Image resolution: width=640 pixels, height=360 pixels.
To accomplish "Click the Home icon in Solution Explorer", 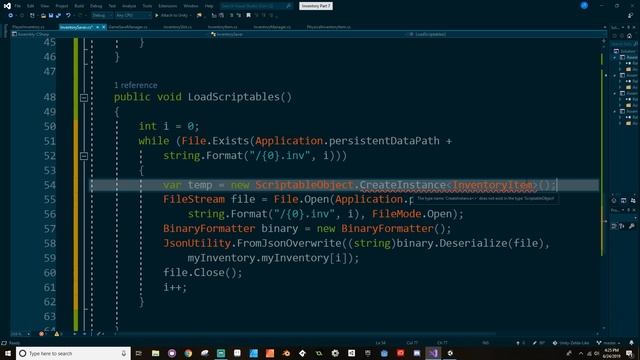I will [x=629, y=36].
